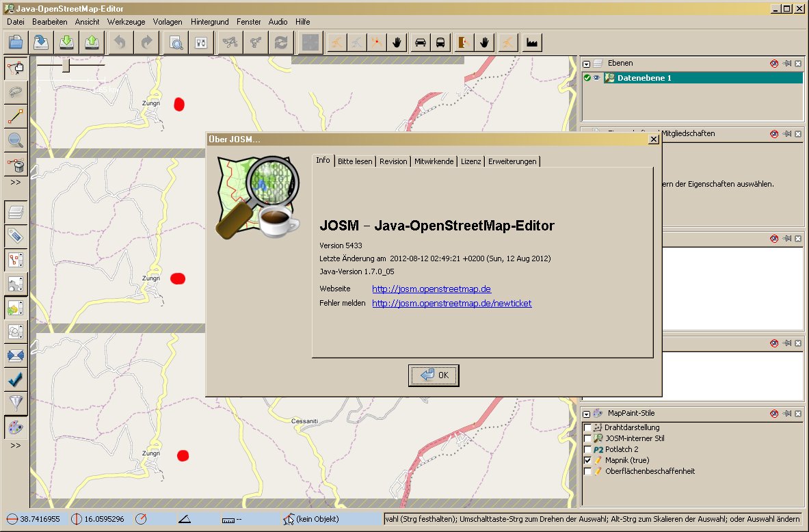
Task: Click the undo arrow in toolbar
Action: pos(120,42)
